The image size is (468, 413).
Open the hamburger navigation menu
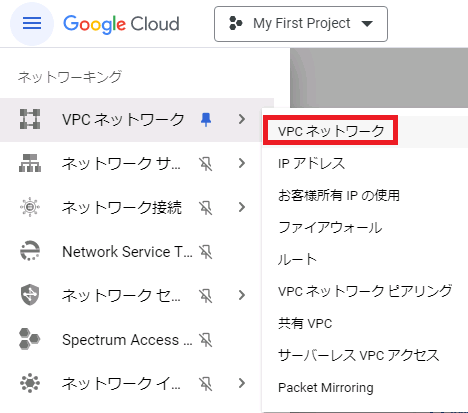[32, 24]
